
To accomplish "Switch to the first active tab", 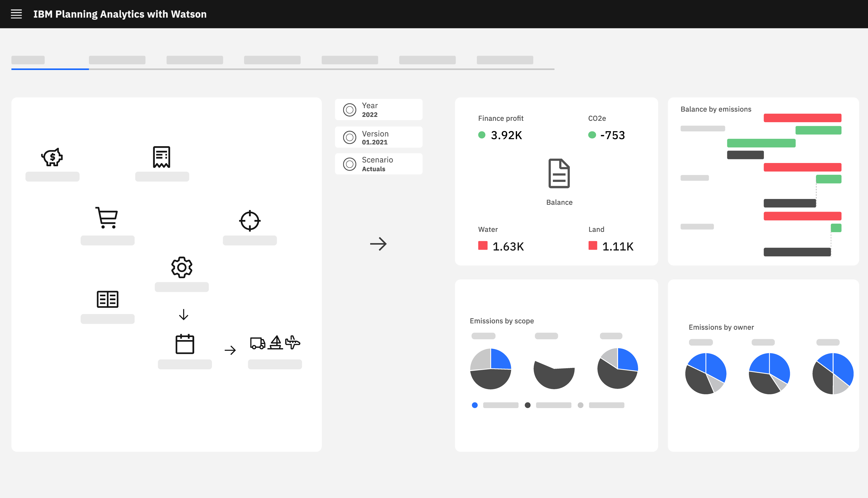I will click(28, 60).
